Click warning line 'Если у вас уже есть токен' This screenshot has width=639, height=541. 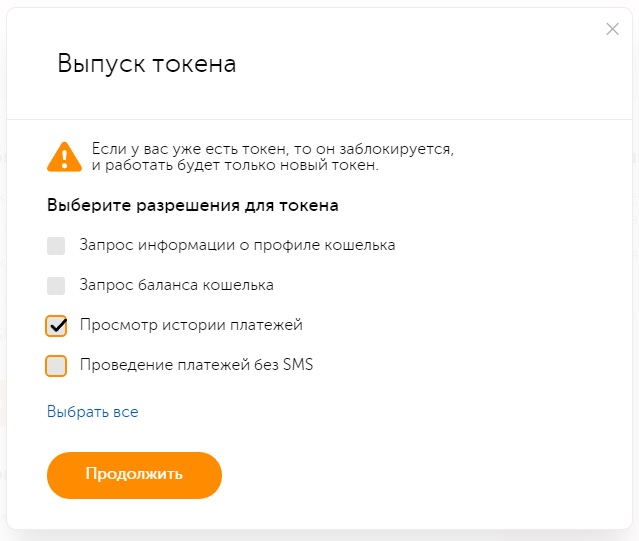click(272, 148)
